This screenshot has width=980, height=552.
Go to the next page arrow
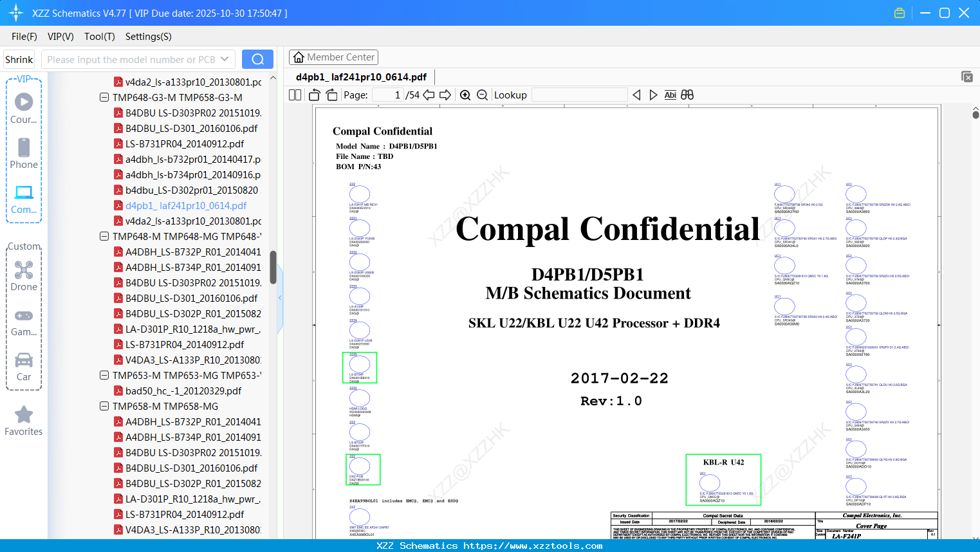click(445, 95)
